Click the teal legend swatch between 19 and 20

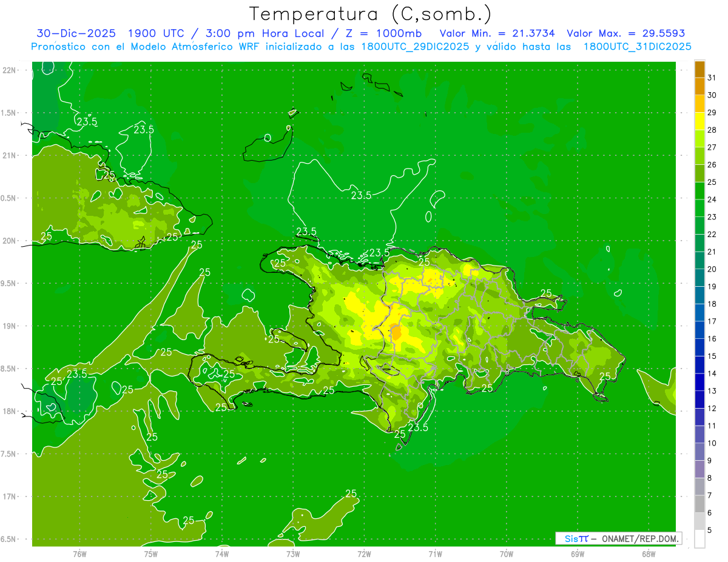(699, 278)
